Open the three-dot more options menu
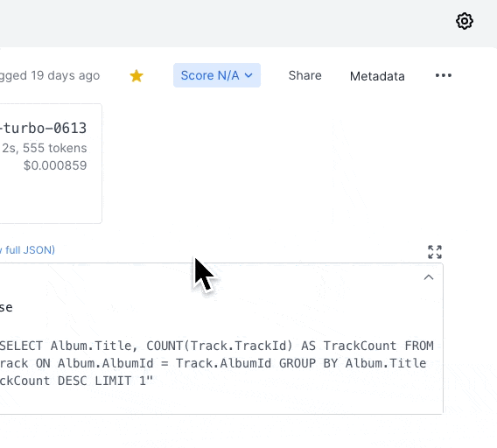This screenshot has width=497, height=448. click(x=443, y=75)
